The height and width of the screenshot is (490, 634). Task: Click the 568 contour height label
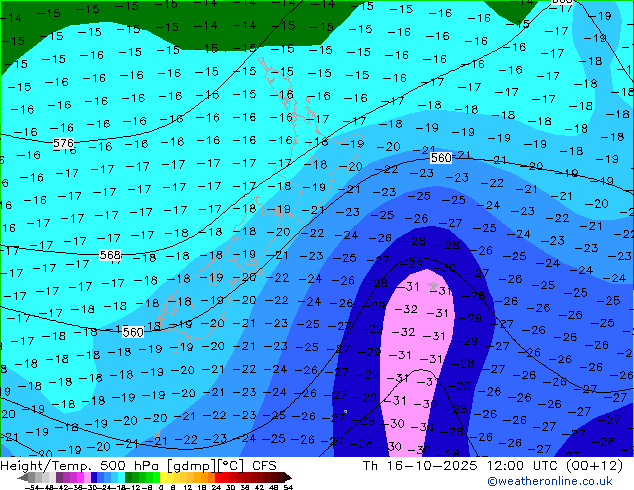click(x=110, y=255)
